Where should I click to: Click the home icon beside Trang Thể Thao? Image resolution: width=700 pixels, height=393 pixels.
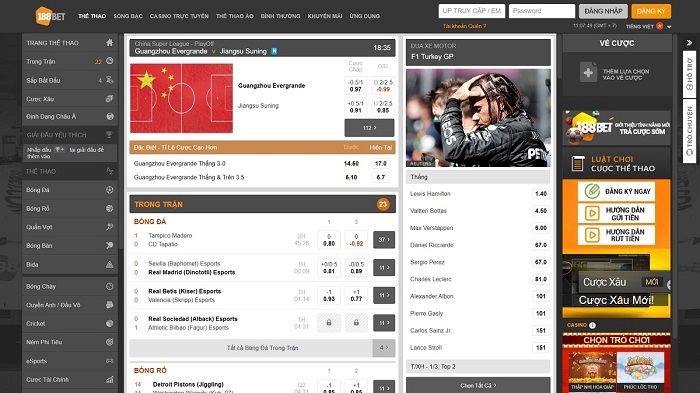pyautogui.click(x=109, y=43)
